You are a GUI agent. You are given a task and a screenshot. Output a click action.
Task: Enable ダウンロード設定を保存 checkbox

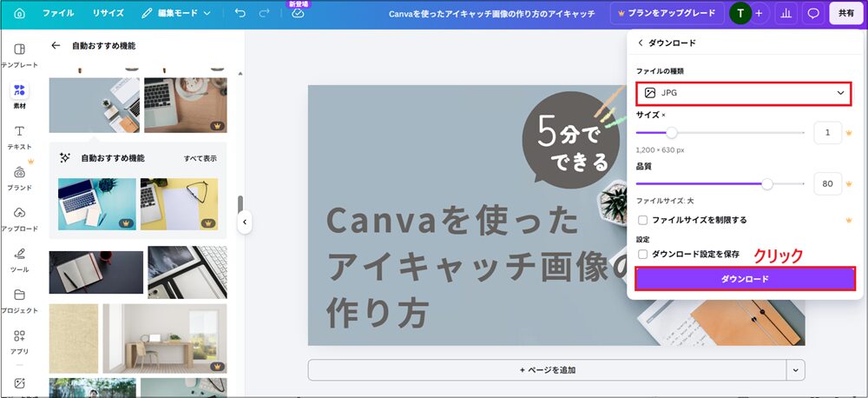(x=642, y=255)
